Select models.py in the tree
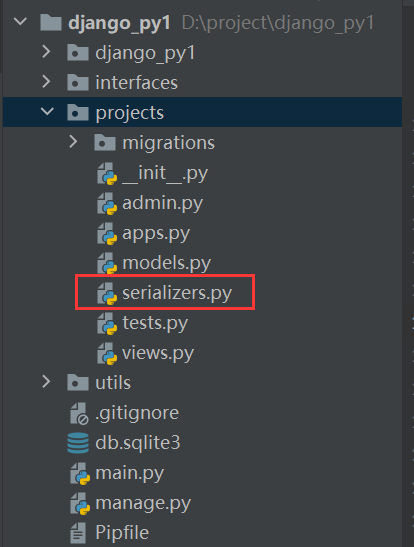Screen dimensions: 414x547 [166, 263]
